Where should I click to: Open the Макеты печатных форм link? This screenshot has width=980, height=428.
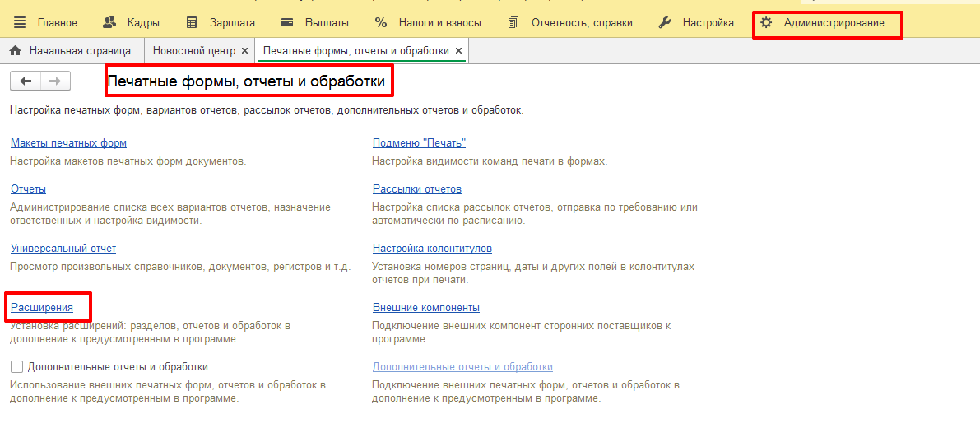click(68, 143)
